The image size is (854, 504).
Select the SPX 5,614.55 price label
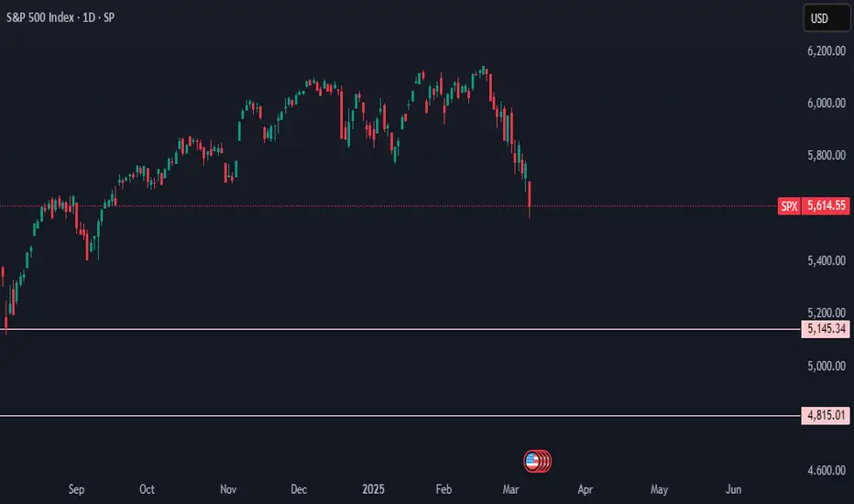814,206
